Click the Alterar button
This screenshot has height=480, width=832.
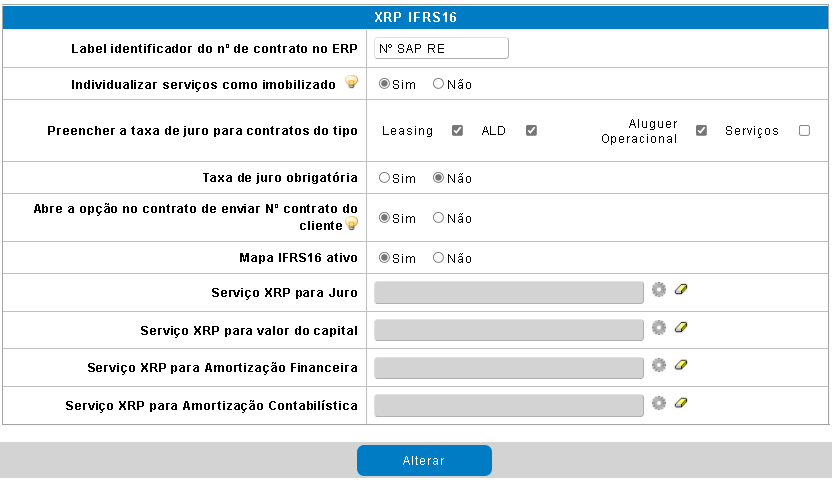point(424,460)
